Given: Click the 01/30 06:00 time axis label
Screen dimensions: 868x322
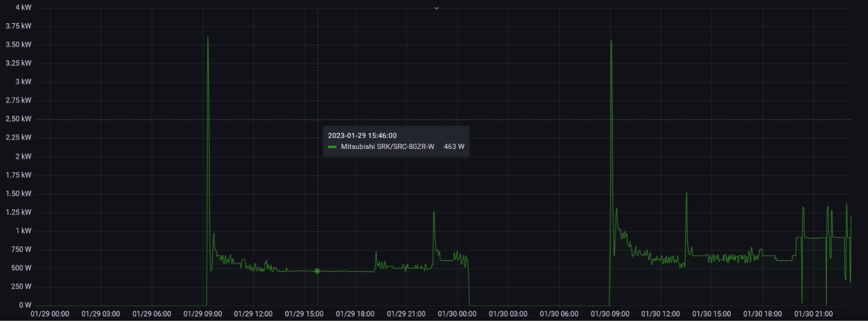Looking at the screenshot, I should [560, 314].
